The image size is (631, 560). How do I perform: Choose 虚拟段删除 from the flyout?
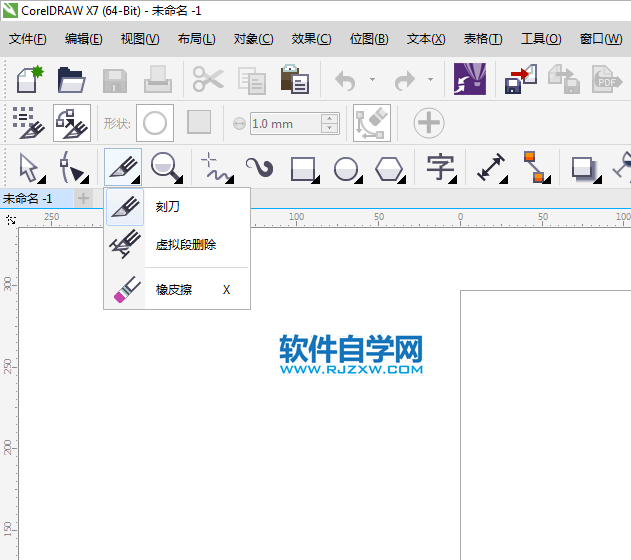pos(177,244)
